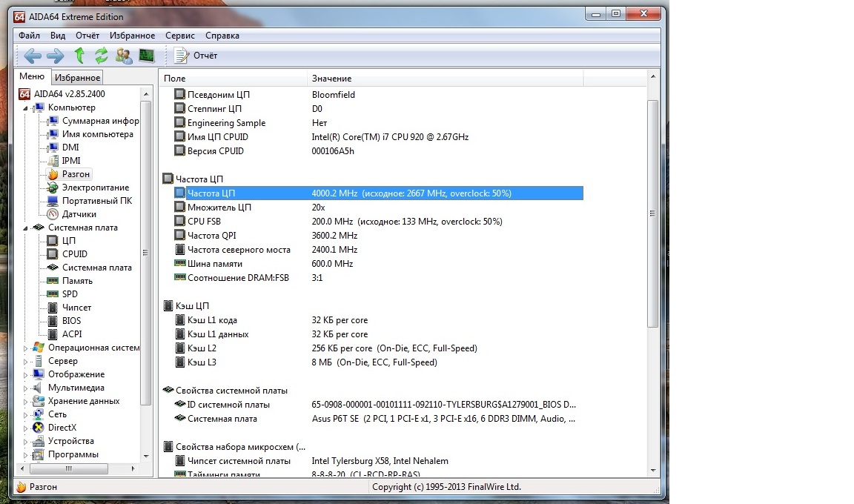Viewport: 854px width, 504px height.
Task: Open the Электропитание tree item
Action: pyautogui.click(x=88, y=188)
